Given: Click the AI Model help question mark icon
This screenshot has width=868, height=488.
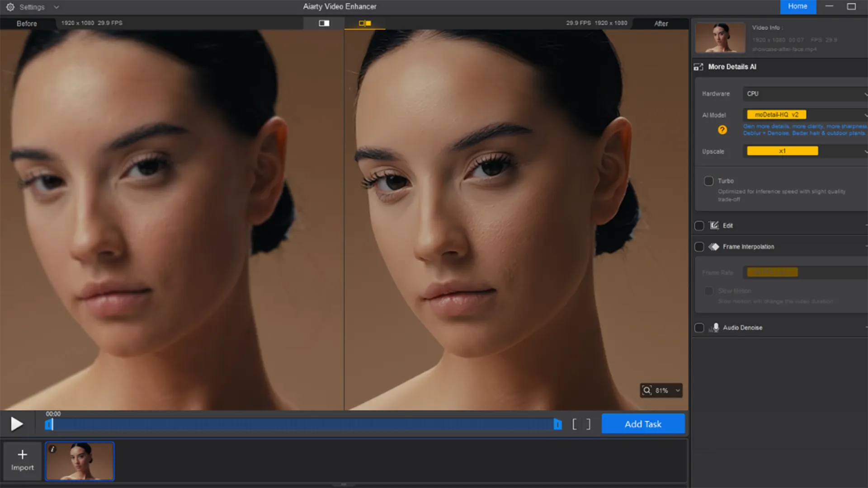Looking at the screenshot, I should (x=722, y=130).
